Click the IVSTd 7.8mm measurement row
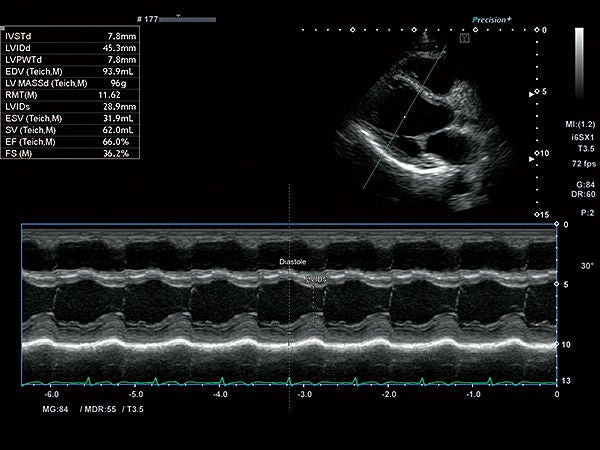 pos(70,36)
